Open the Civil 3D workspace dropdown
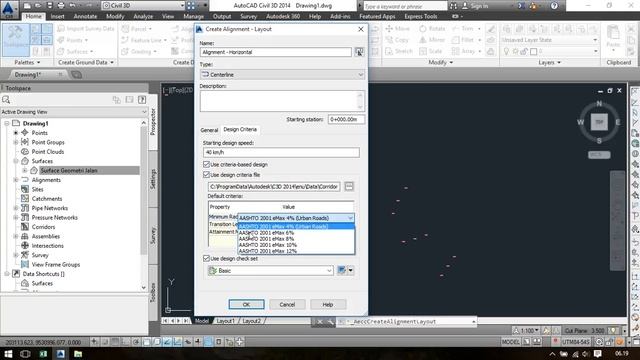The height and width of the screenshot is (360, 640). pyautogui.click(x=143, y=6)
